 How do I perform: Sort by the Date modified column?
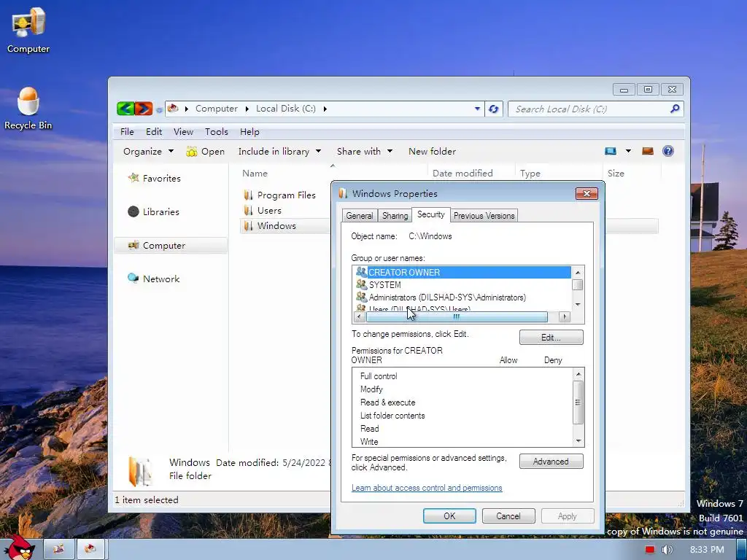point(462,174)
